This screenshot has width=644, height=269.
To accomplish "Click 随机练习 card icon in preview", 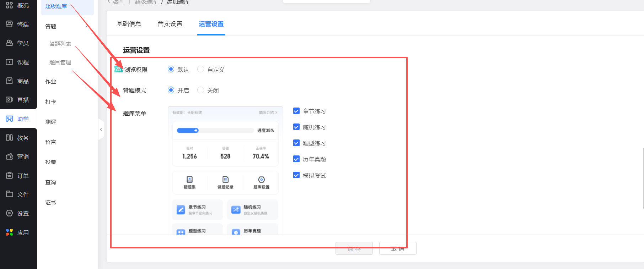I will [x=236, y=210].
